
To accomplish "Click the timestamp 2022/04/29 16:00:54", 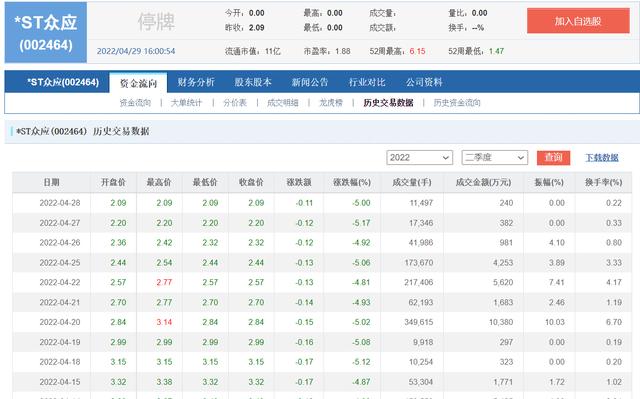I will [136, 51].
